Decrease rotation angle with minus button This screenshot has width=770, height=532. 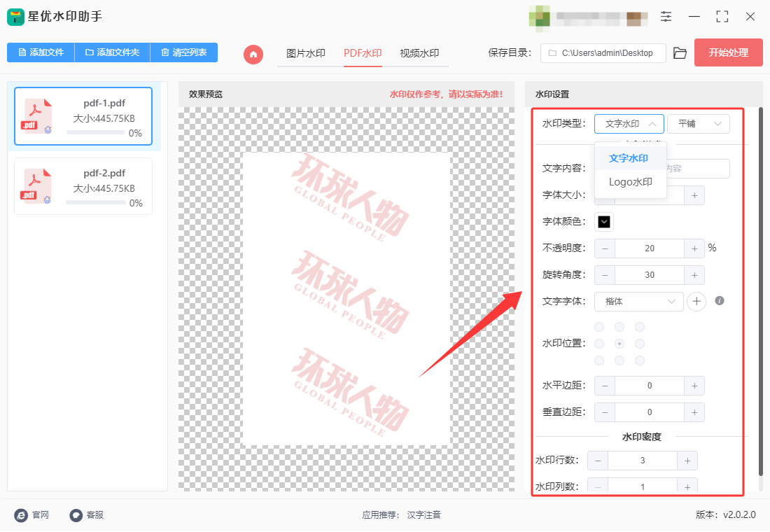pyautogui.click(x=605, y=275)
